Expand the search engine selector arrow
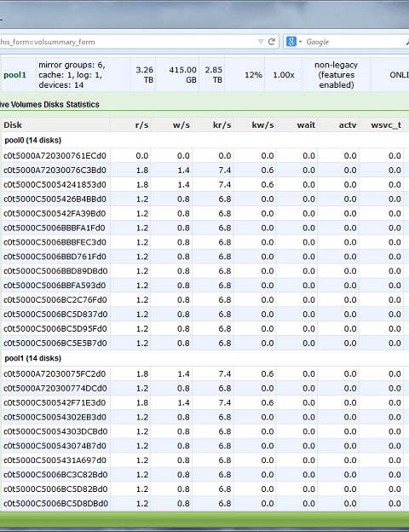This screenshot has width=409, height=532. pos(301,42)
